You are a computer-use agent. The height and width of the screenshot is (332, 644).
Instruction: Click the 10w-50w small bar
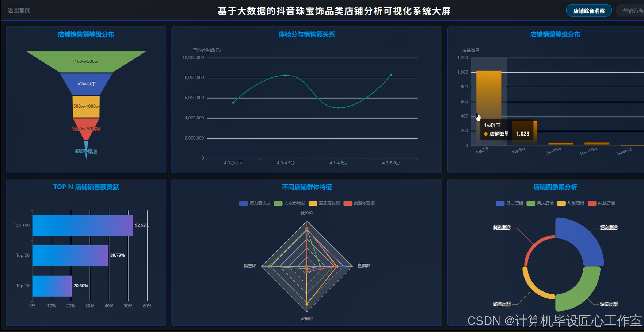(597, 144)
